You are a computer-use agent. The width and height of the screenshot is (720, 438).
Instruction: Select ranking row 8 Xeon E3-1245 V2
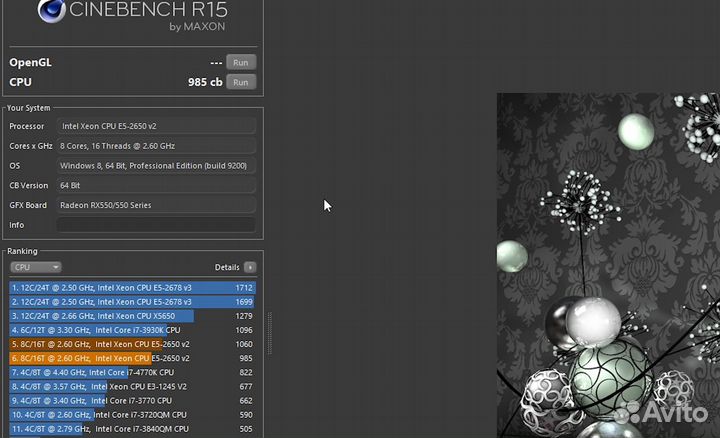[133, 387]
